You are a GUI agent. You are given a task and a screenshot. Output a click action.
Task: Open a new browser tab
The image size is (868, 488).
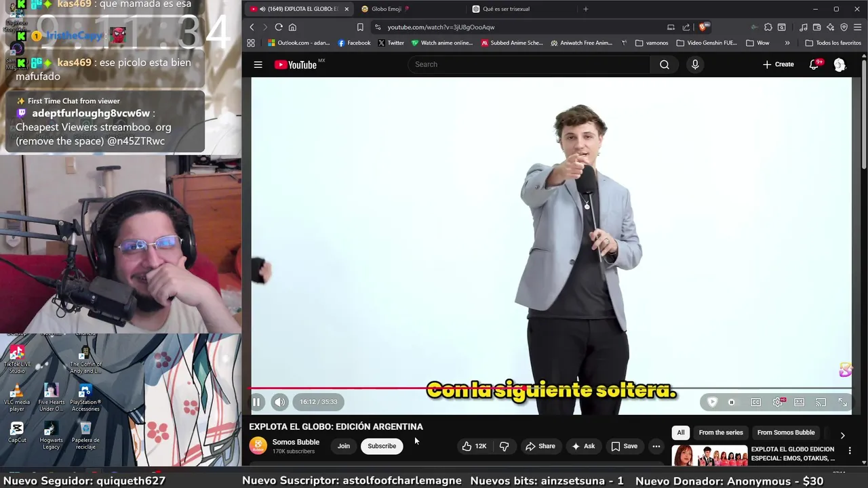pos(586,9)
